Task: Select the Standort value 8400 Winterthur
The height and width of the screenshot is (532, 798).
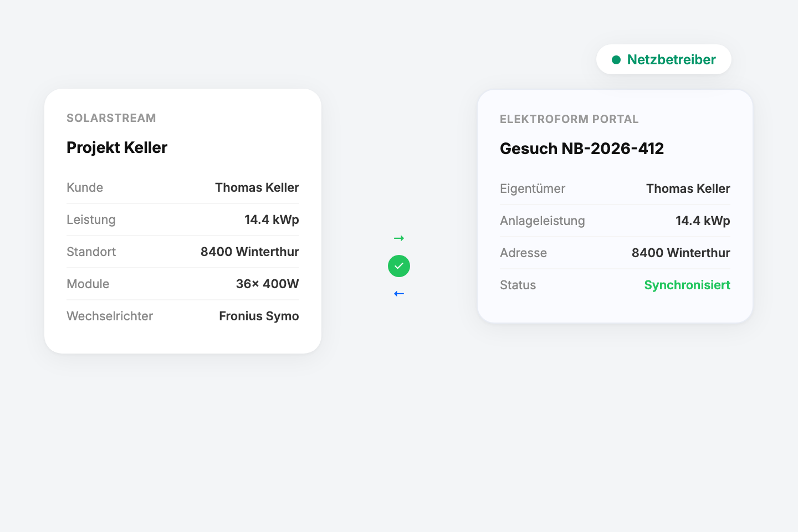Action: click(249, 252)
